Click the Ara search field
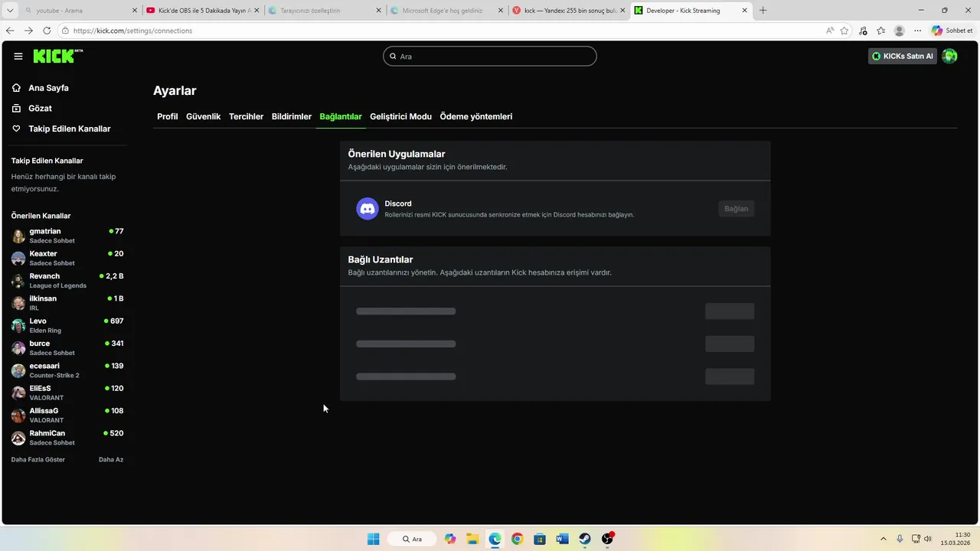980x551 pixels. [490, 56]
